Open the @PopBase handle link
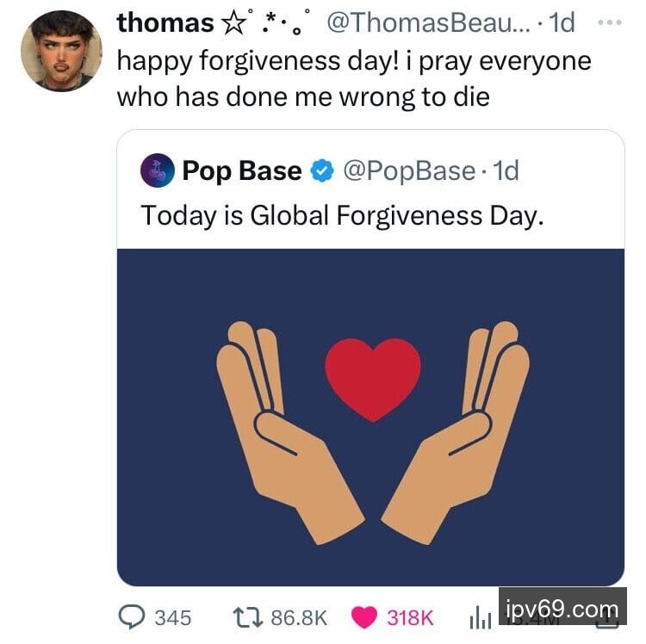 [408, 171]
